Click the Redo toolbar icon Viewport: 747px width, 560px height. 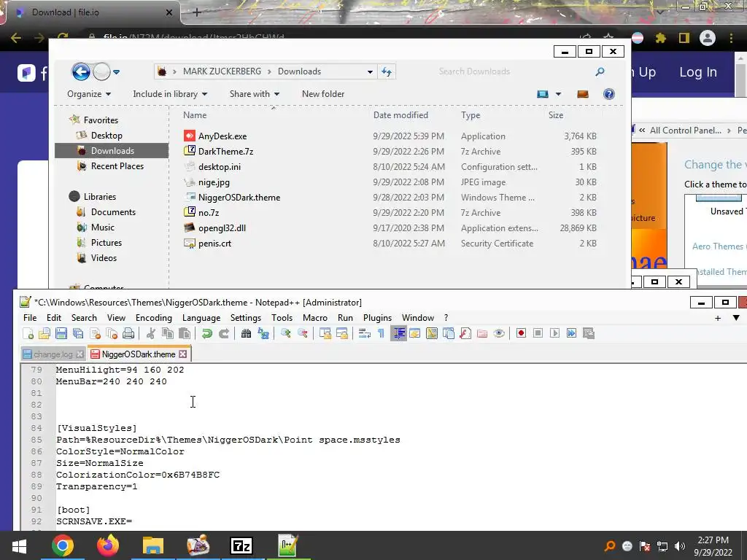coord(223,333)
